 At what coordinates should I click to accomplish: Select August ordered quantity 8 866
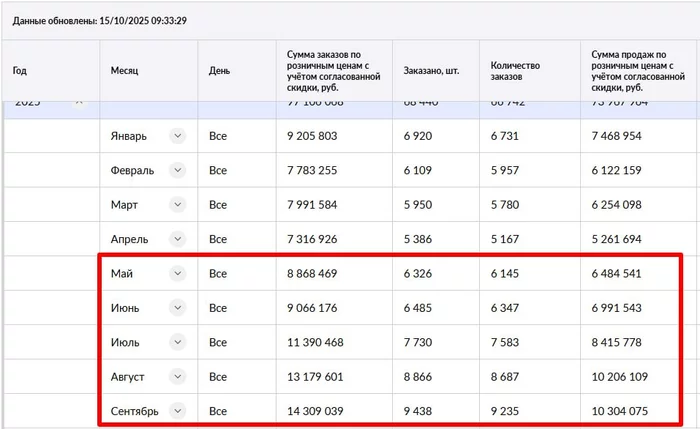tap(421, 376)
